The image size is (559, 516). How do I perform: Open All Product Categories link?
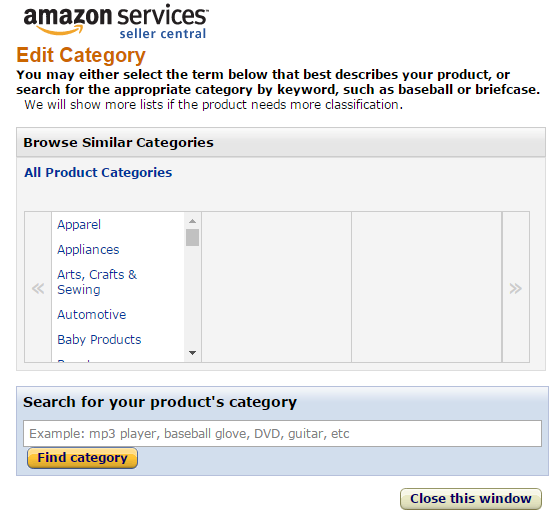pos(98,173)
